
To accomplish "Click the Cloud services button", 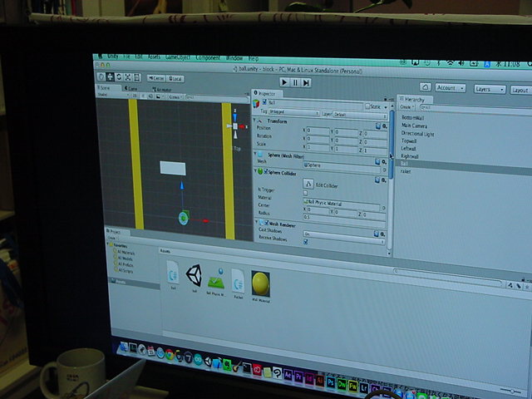I will [x=425, y=86].
